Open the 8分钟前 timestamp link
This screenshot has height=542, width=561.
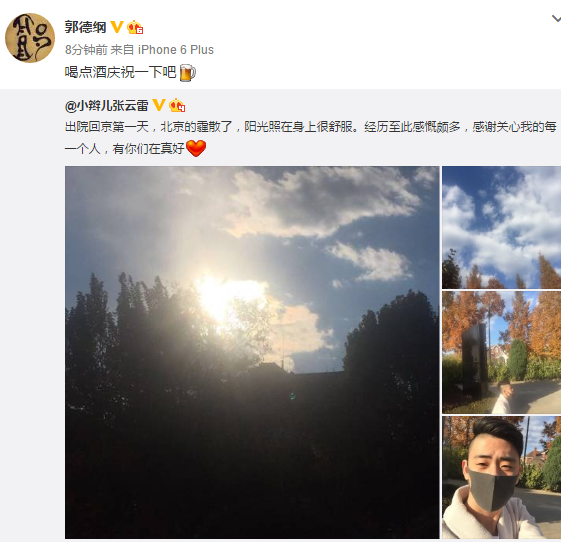click(86, 50)
